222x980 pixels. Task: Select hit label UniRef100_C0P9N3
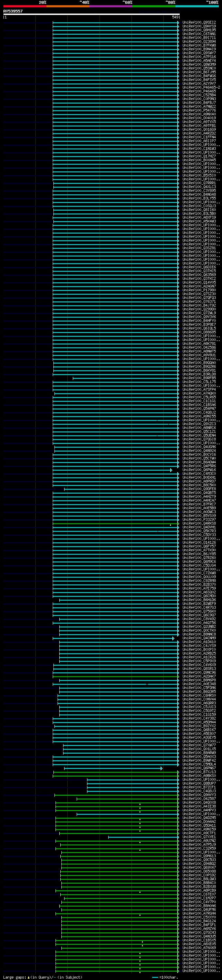click(x=199, y=99)
